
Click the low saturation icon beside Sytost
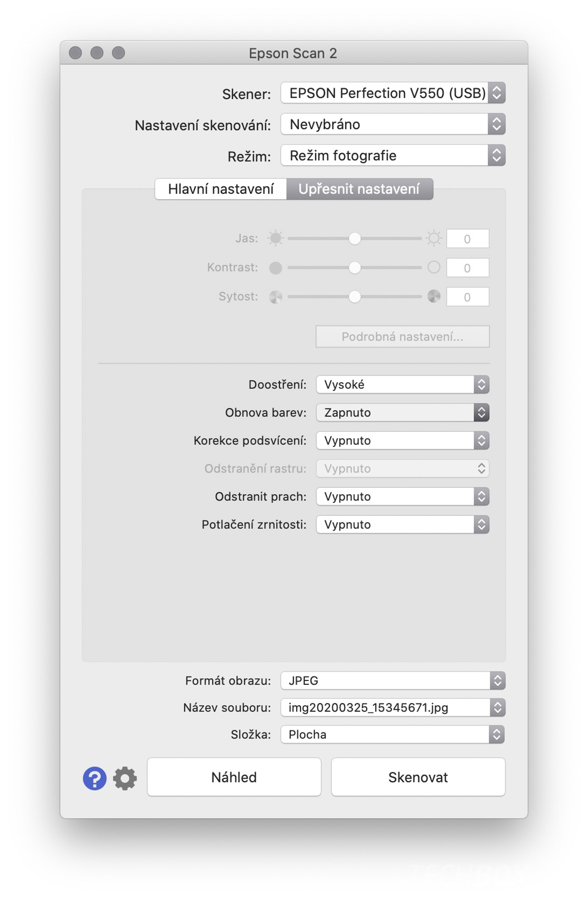pyautogui.click(x=276, y=297)
